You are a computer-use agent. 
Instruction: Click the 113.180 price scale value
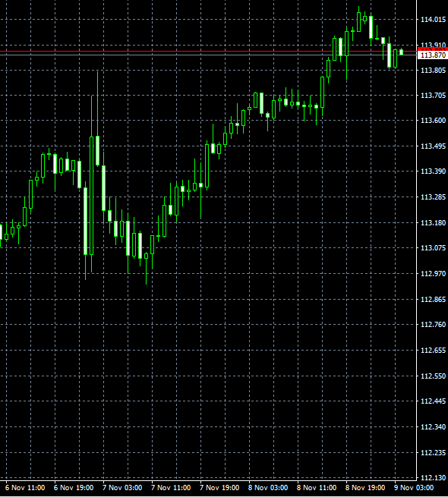click(433, 223)
